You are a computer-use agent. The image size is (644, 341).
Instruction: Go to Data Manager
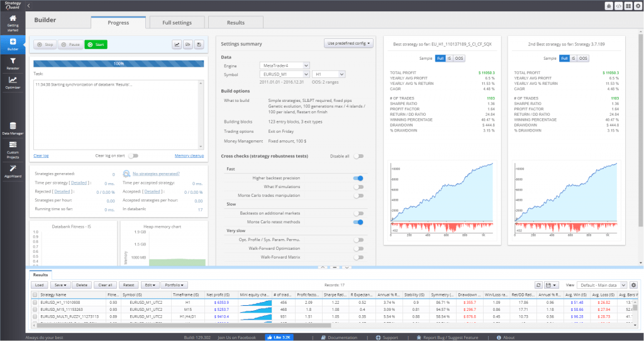pos(13,128)
